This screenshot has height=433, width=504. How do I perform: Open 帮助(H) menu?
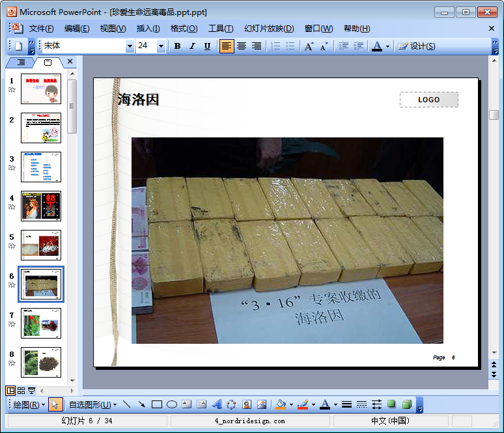pos(357,29)
